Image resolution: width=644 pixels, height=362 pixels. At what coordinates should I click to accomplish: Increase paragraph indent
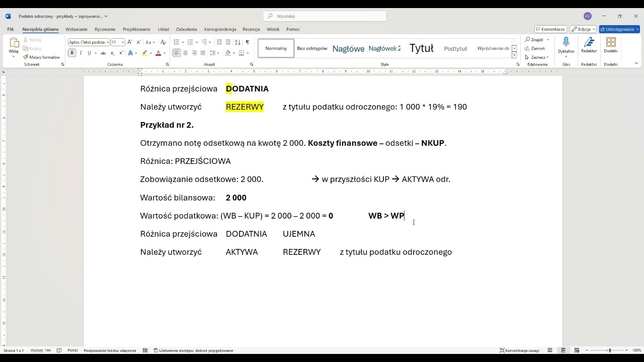tap(228, 42)
